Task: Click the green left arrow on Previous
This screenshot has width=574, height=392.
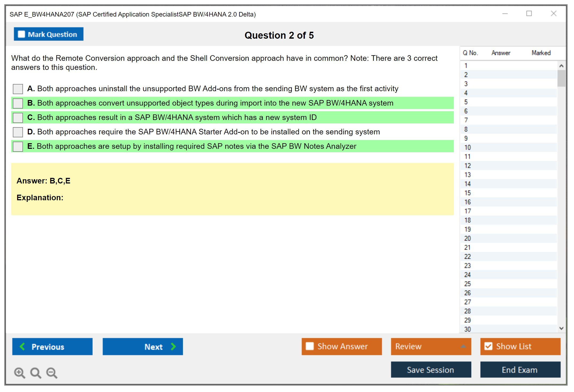Action: coord(22,346)
